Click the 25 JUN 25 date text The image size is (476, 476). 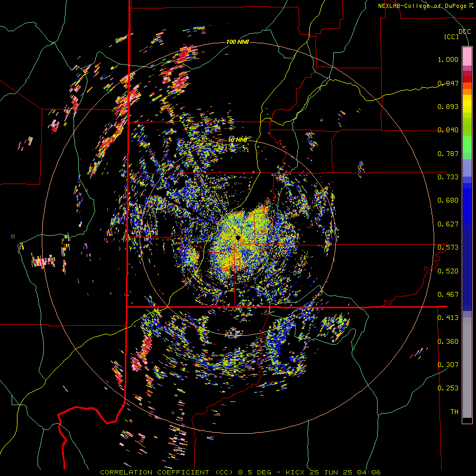(331, 472)
